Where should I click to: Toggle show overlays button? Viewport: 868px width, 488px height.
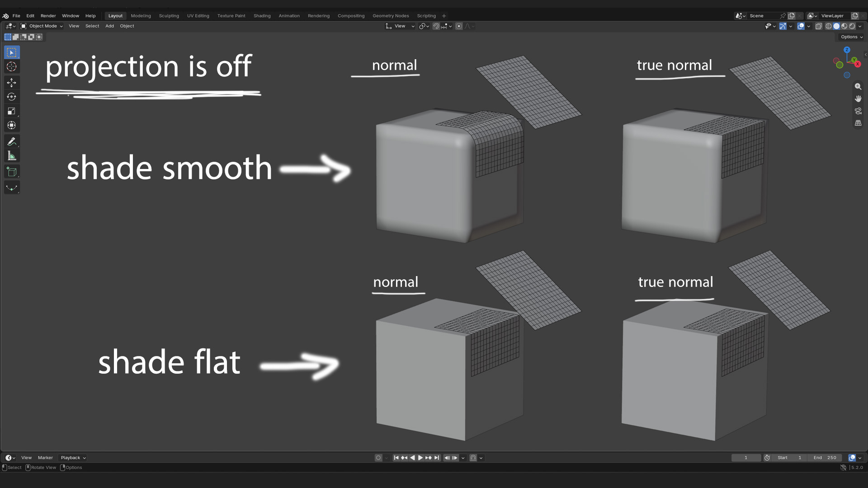tap(801, 26)
